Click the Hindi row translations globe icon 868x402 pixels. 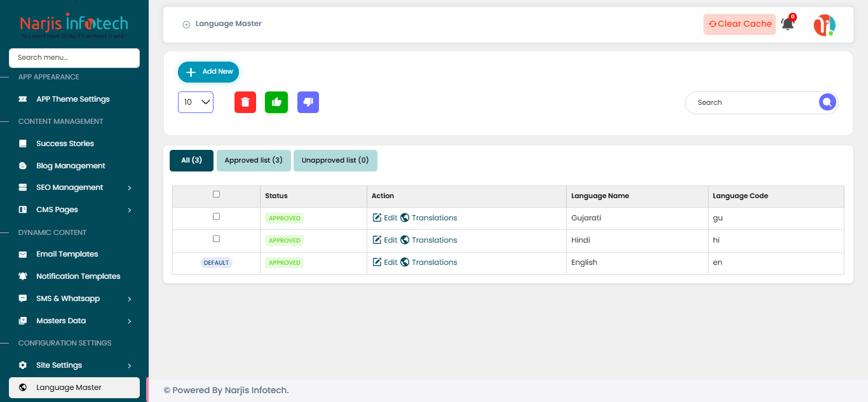tap(405, 240)
